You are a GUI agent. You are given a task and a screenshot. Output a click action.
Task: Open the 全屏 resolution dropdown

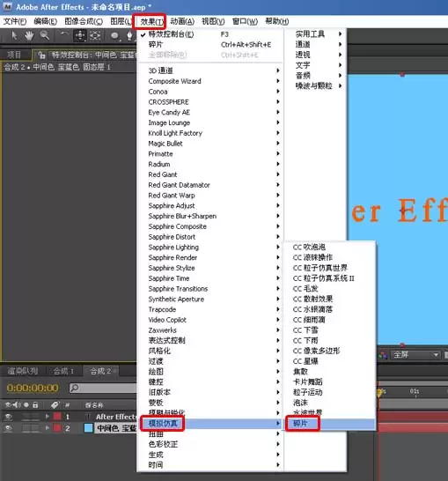click(415, 355)
